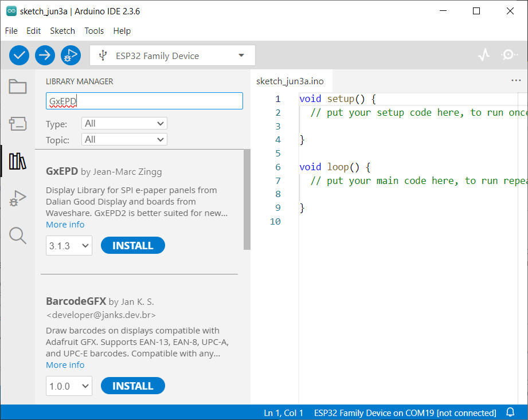
Task: Click the void setup() line in editor
Action: (x=338, y=99)
